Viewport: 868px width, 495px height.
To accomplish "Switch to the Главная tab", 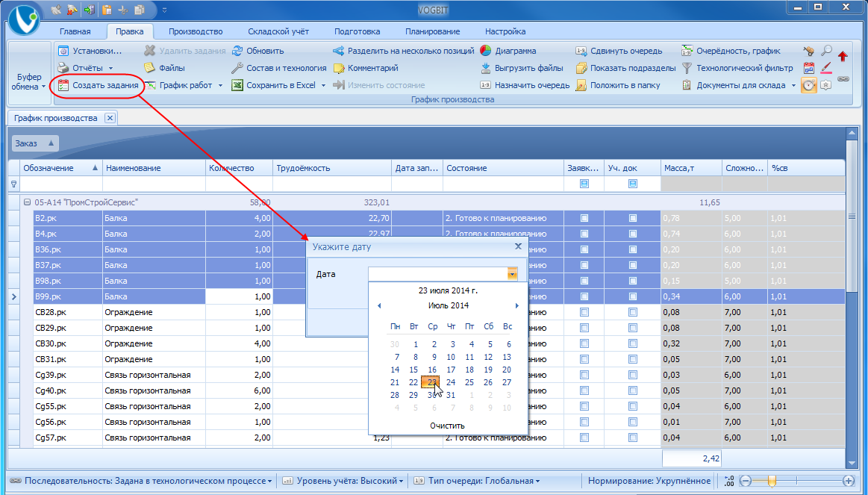I will (75, 31).
